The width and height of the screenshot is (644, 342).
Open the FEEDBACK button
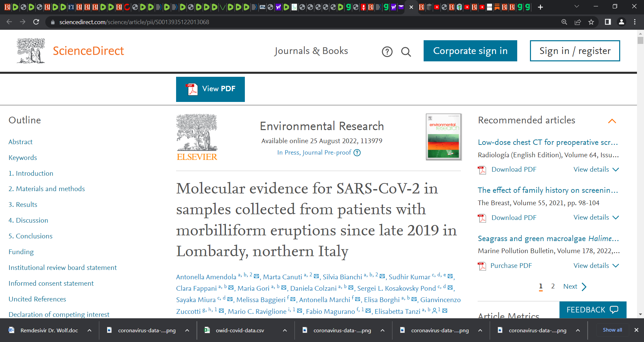[593, 310]
